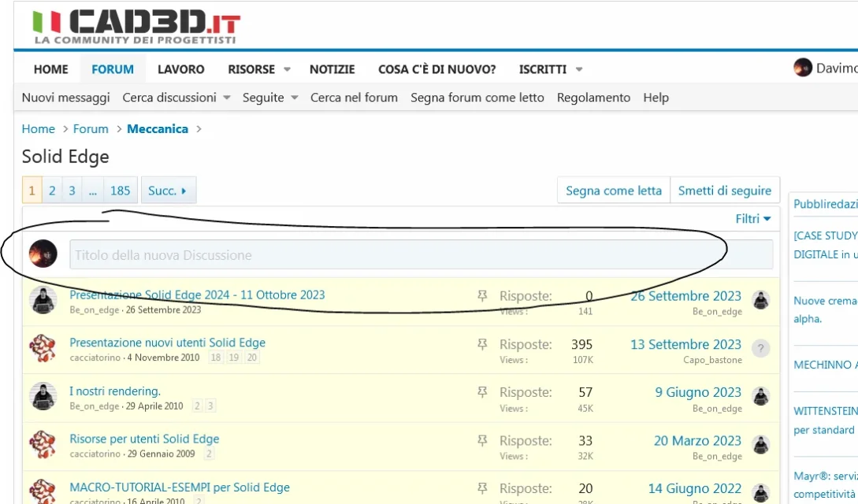Open cacciatorino avatar on MACRO-TUTORIAL-ESEMPI row

tap(43, 491)
